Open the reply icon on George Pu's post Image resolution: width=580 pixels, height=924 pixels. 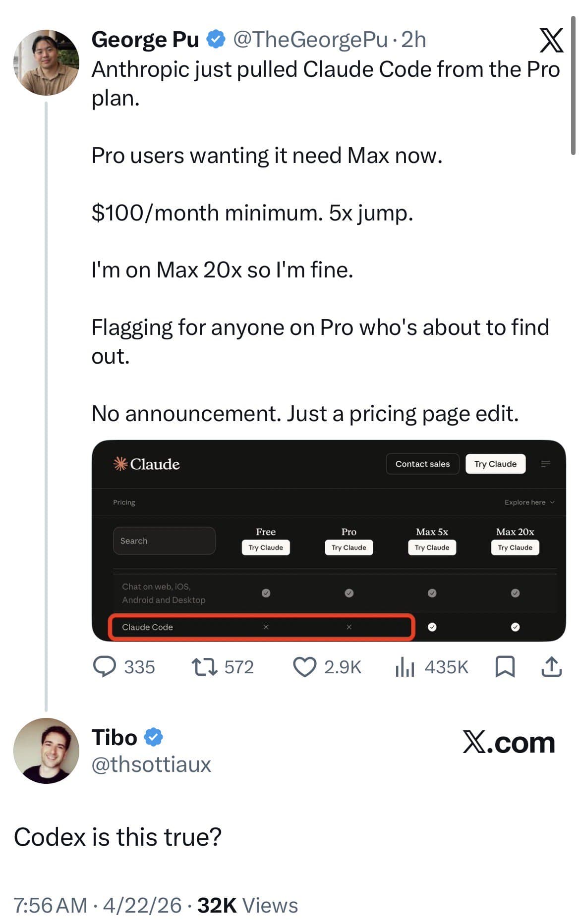[x=105, y=667]
